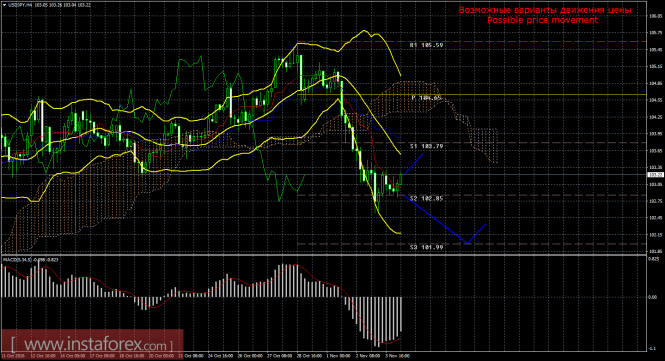The width and height of the screenshot is (665, 361).
Task: Select the lower blue forecast arrow bottom point
Action: 467,243
